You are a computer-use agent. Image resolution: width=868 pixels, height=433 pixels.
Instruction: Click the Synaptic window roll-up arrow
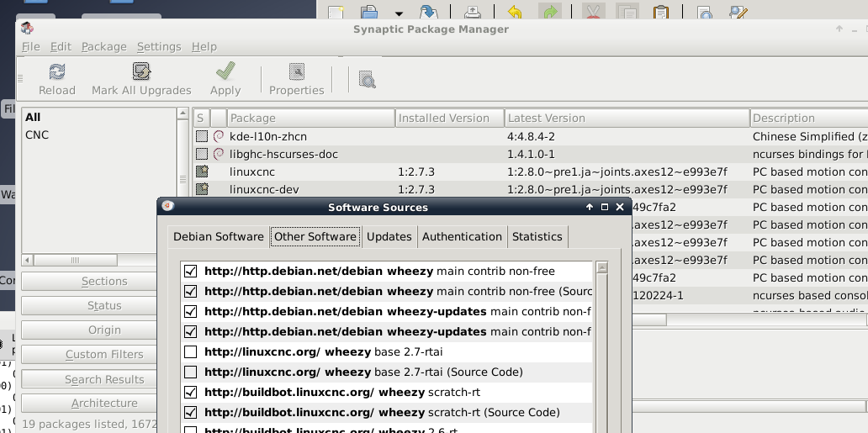point(839,29)
